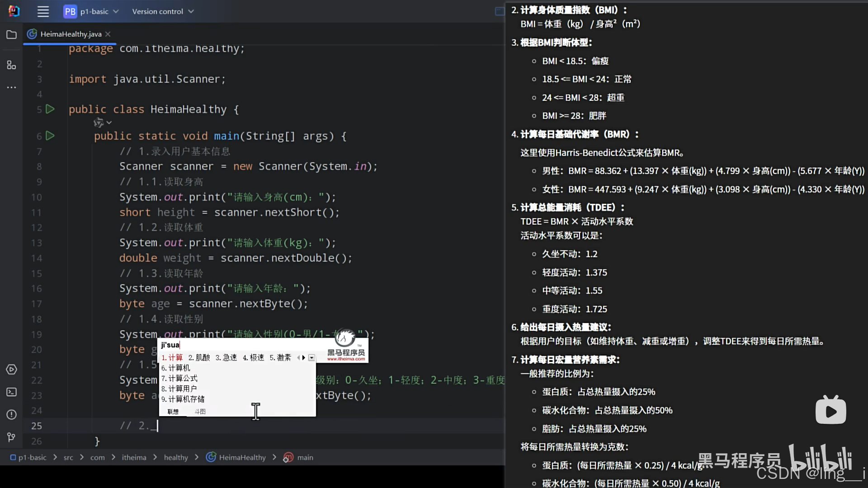Open the Version control dropdown
This screenshot has height=488, width=868.
tap(163, 11)
